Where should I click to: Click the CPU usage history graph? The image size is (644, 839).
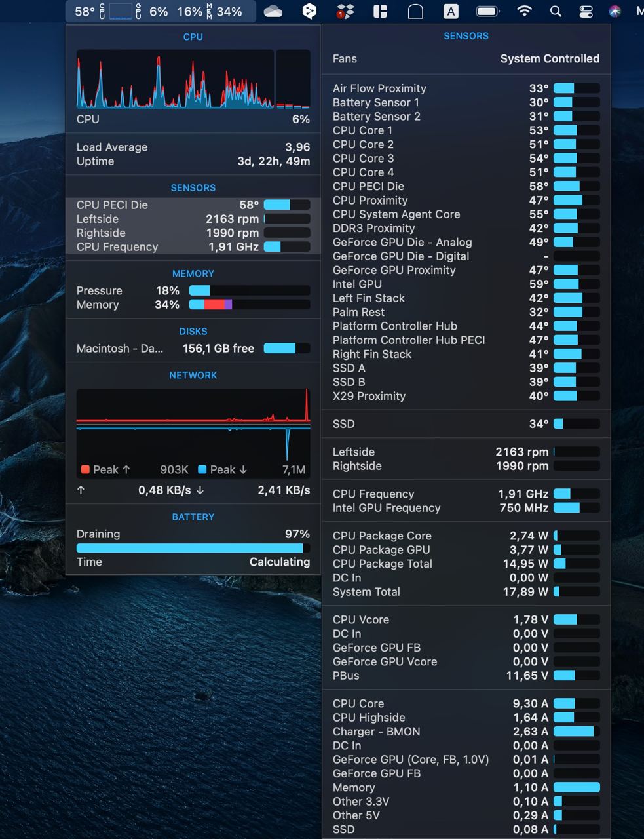[x=175, y=79]
